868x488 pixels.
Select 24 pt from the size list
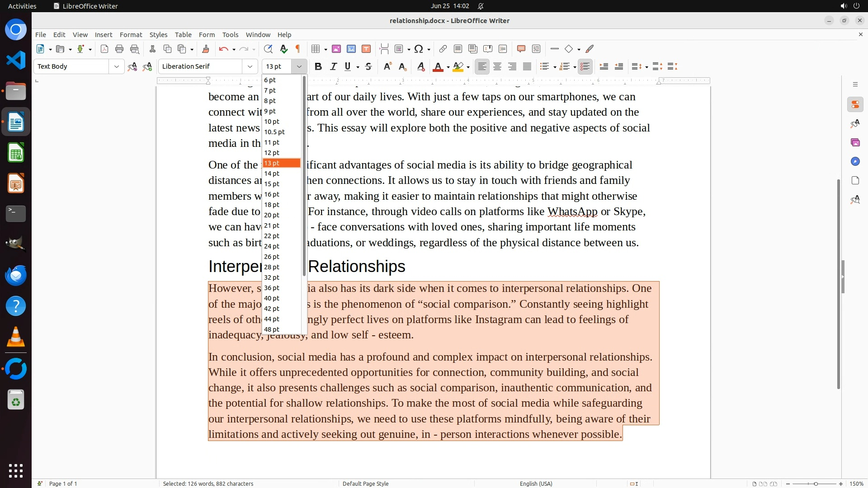272,246
